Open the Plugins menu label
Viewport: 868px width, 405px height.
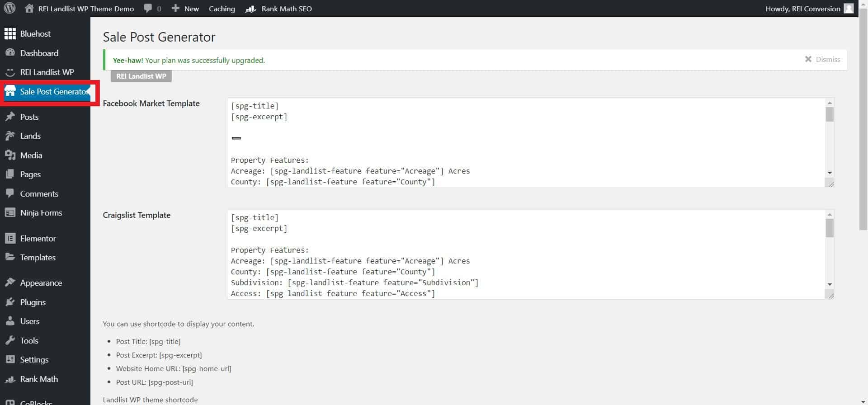[x=33, y=302]
